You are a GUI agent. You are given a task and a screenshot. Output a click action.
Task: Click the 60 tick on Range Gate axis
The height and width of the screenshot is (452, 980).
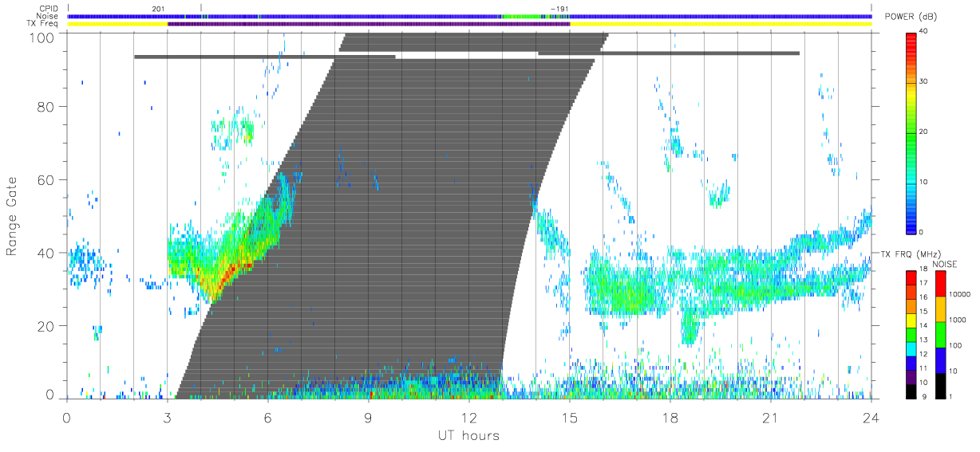pyautogui.click(x=47, y=179)
